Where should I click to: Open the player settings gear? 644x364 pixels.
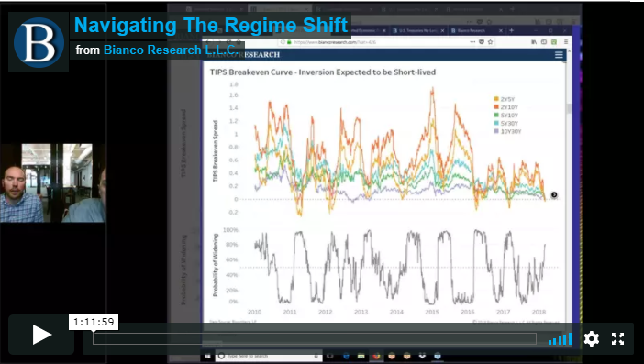click(x=591, y=339)
